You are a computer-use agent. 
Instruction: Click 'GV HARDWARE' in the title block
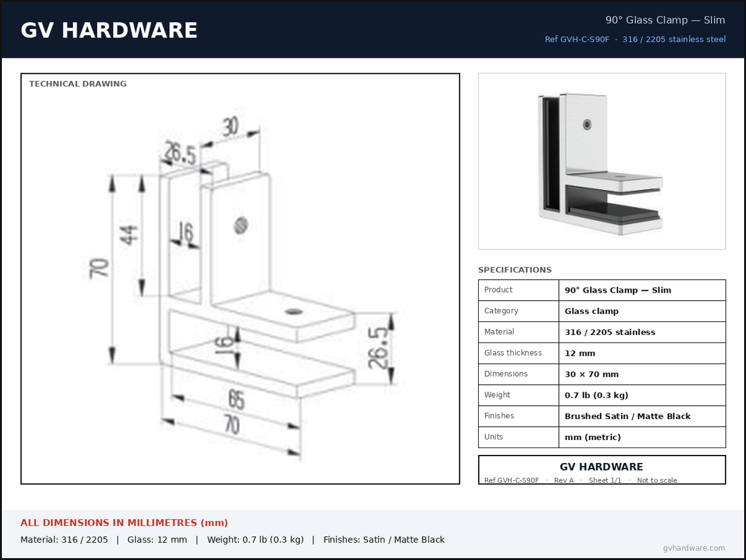pos(602,467)
